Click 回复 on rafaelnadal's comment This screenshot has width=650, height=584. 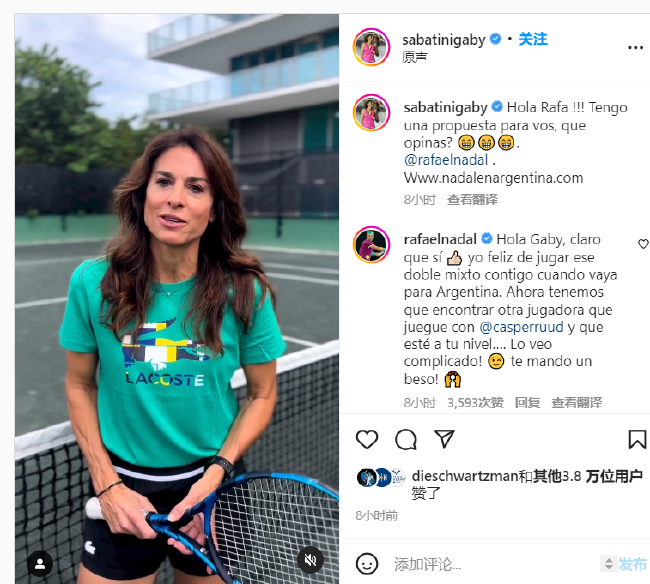point(527,402)
